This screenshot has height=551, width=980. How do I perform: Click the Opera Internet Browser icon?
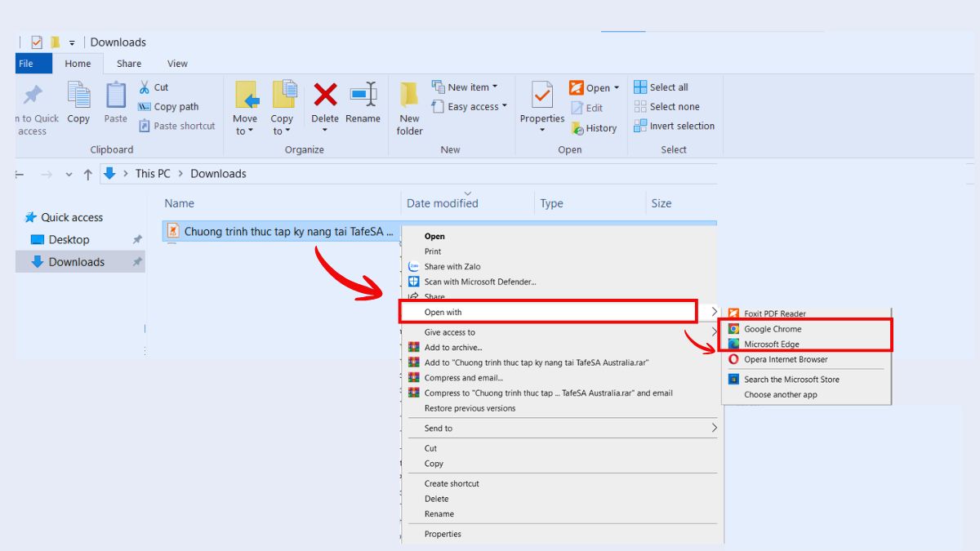[x=734, y=359]
